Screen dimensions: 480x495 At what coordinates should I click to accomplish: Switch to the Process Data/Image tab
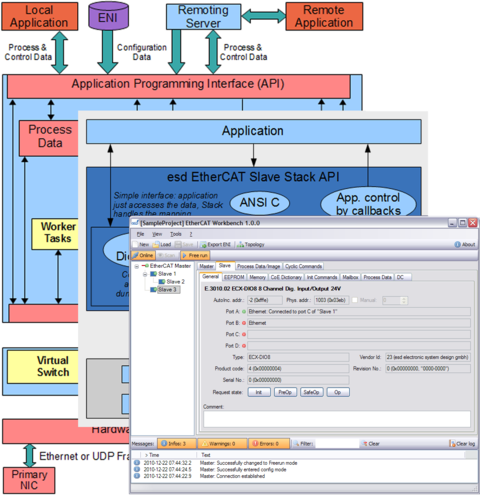point(259,266)
